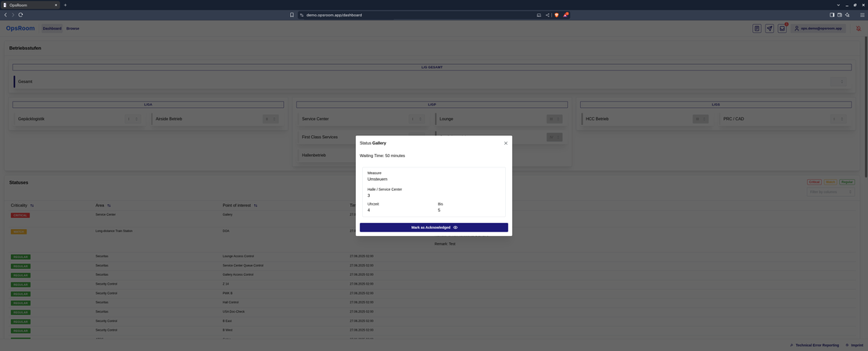
Task: Open the Leo AI sparkle icon
Action: coord(848,15)
